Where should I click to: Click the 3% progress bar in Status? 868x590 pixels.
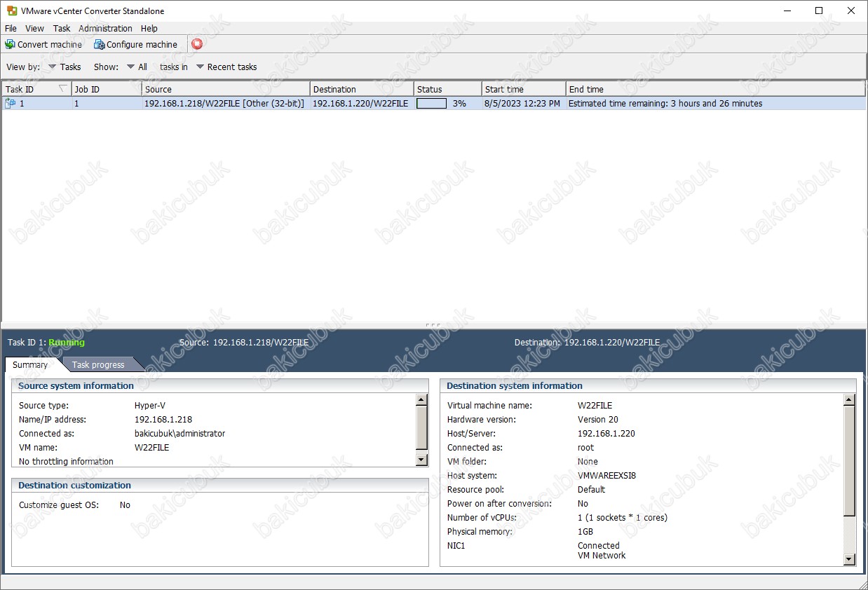pyautogui.click(x=431, y=103)
